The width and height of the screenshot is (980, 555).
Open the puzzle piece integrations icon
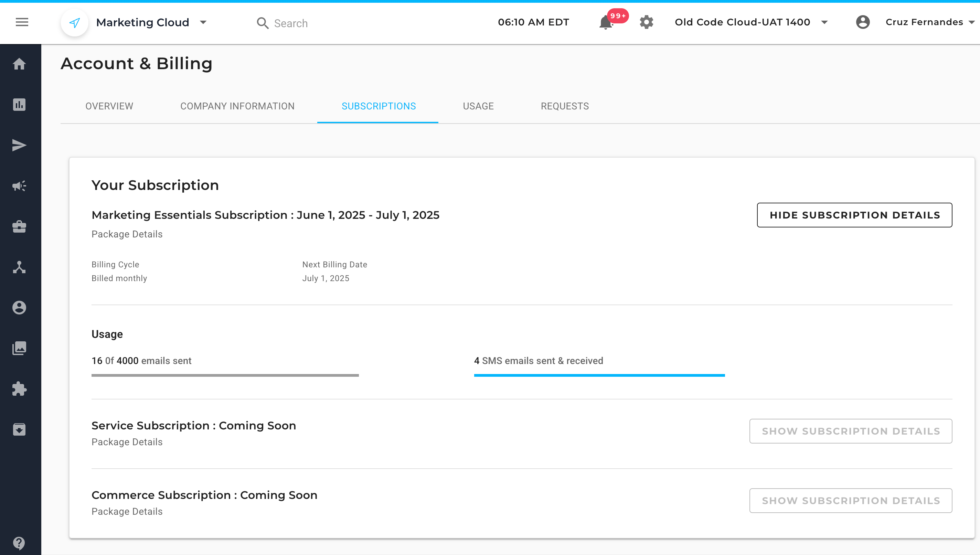[19, 389]
